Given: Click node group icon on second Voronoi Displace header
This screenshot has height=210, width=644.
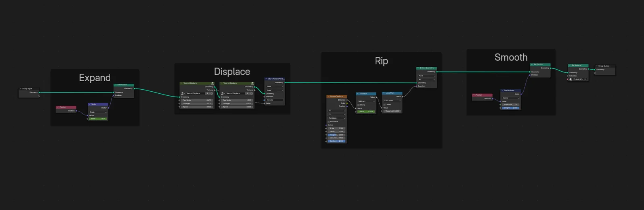Looking at the screenshot, I should click(x=252, y=83).
